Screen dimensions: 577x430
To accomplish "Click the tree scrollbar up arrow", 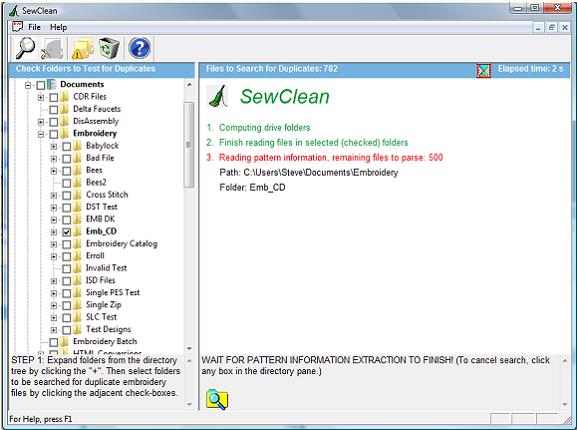I will click(189, 85).
